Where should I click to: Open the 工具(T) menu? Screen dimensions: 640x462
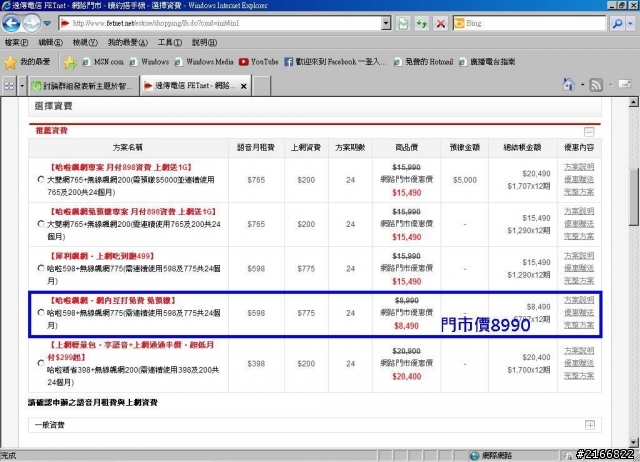click(170, 42)
